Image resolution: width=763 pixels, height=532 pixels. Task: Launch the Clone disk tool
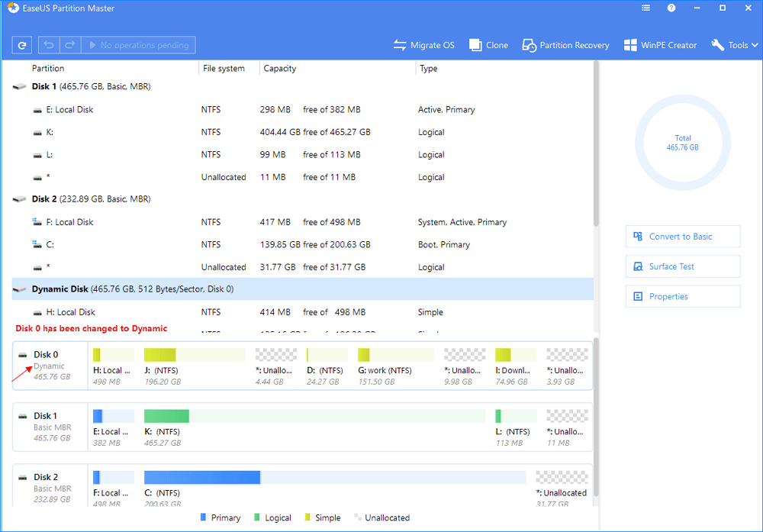(488, 45)
